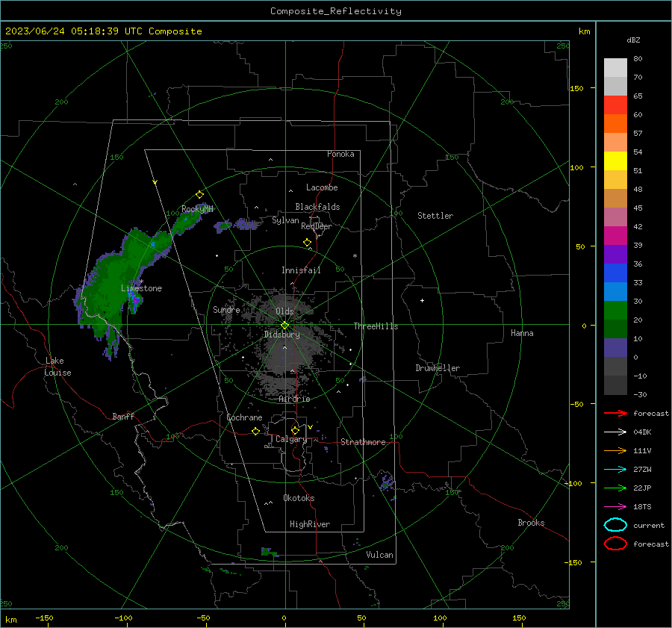Click the royal blue 33–36 dBZ swatch
The image size is (672, 628).
tap(615, 273)
